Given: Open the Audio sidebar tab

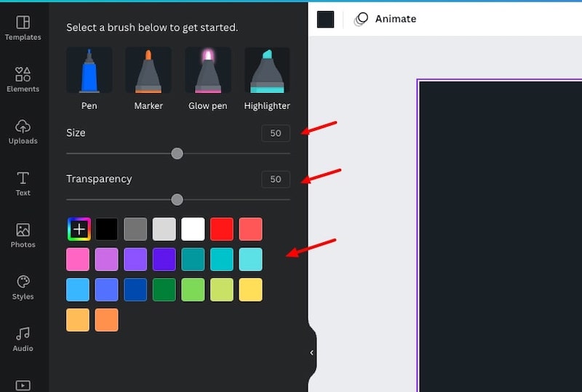Looking at the screenshot, I should tap(23, 340).
